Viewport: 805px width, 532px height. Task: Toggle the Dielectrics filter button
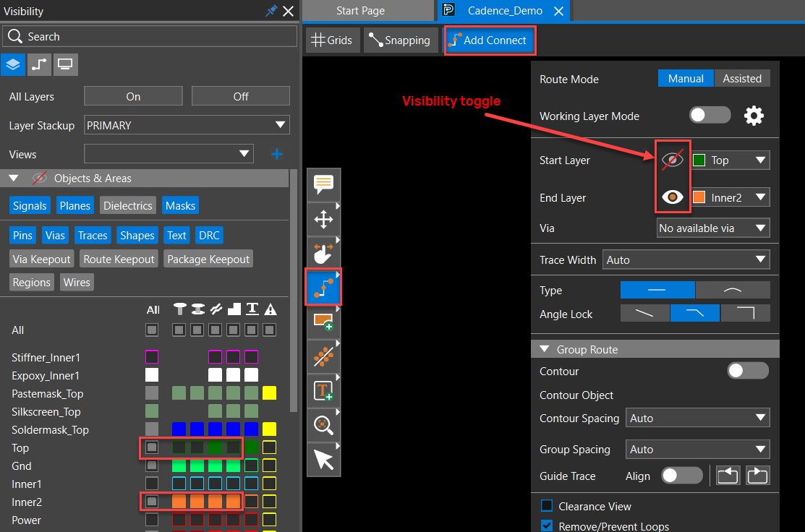point(128,206)
